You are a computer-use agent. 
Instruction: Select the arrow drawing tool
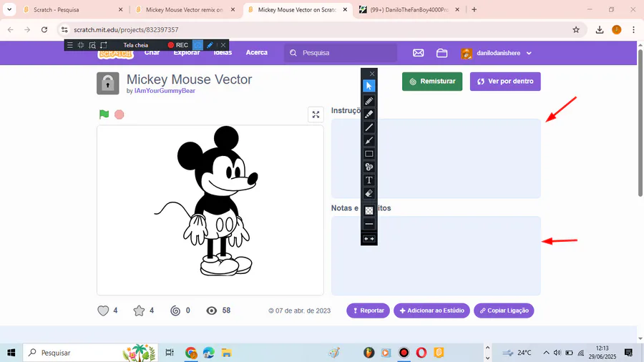(369, 140)
